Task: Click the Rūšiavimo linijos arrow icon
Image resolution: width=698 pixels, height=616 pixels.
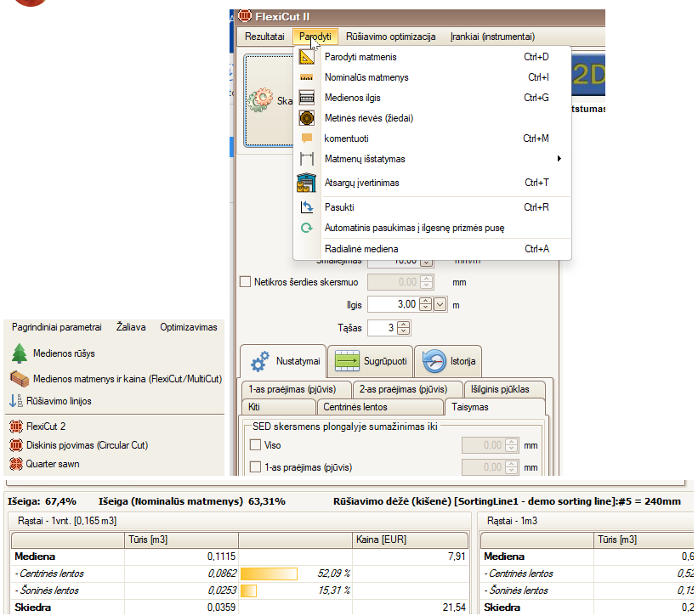Action: pos(16,401)
